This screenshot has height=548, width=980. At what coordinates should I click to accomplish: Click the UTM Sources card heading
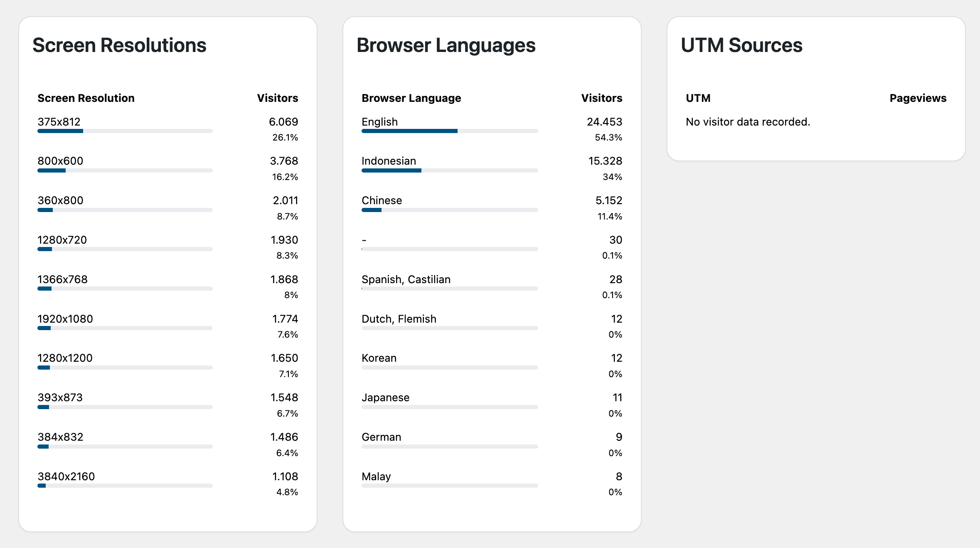click(741, 45)
